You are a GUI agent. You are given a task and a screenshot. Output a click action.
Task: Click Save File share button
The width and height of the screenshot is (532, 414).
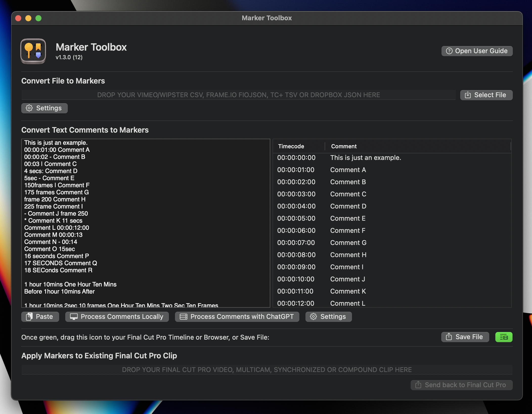[465, 337]
